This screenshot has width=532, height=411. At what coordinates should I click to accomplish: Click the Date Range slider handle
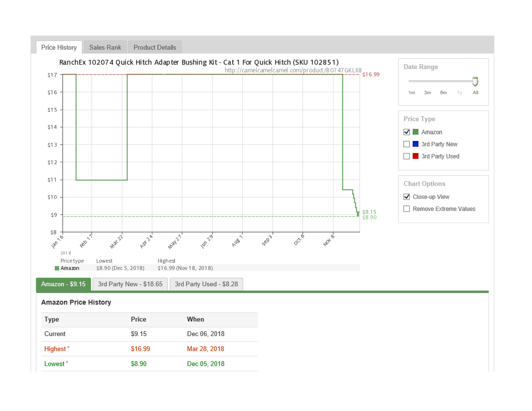(475, 82)
